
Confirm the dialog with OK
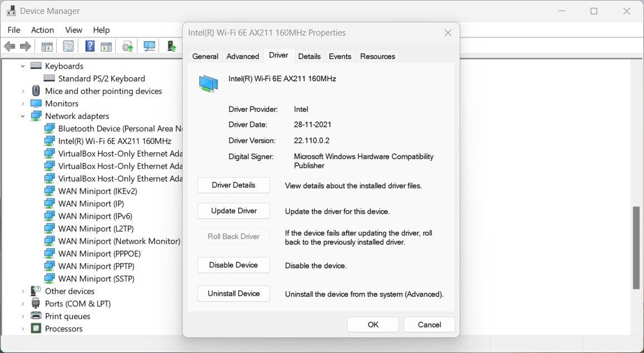372,324
